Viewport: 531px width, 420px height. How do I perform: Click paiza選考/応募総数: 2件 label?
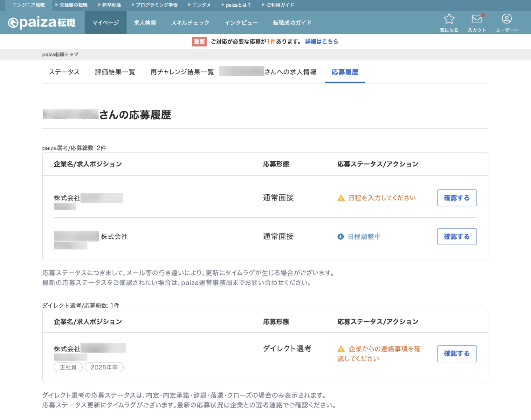click(74, 148)
